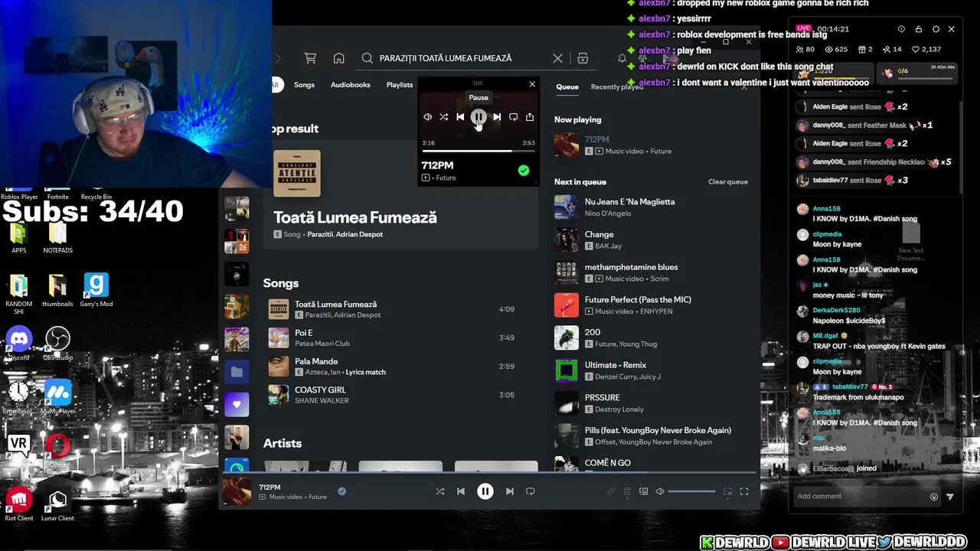The height and width of the screenshot is (551, 980).
Task: Toggle shuffle in bottom player bar
Action: coord(440,491)
